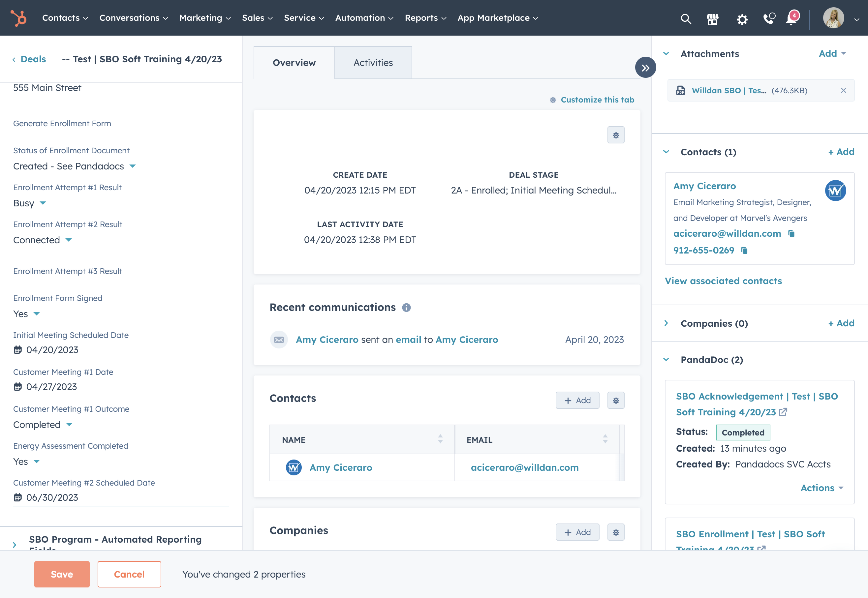The image size is (868, 598).
Task: Click the email envelope icon in Recent communications
Action: point(279,340)
